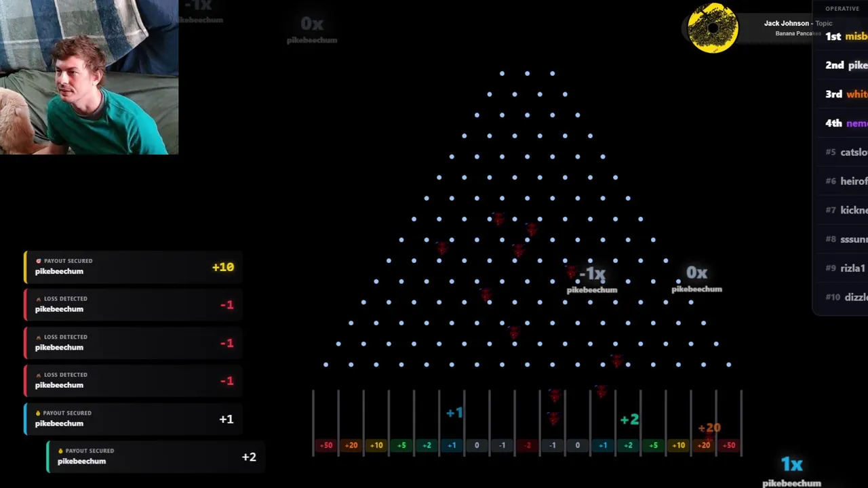Click the -1x pikebeechum label on the board
868x488 pixels.
pyautogui.click(x=592, y=279)
